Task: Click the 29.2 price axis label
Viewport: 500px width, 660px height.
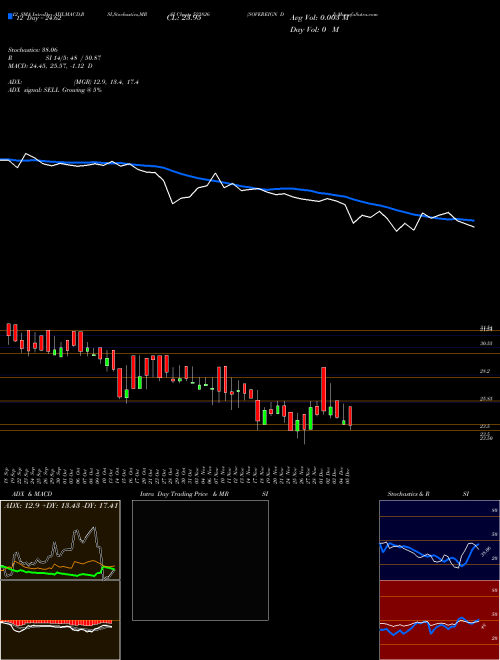Action: (485, 371)
